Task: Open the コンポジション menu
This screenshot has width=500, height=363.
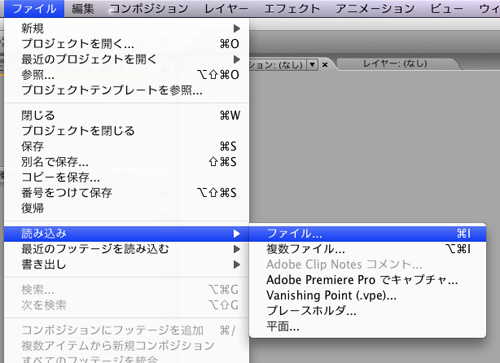Action: pos(149,9)
